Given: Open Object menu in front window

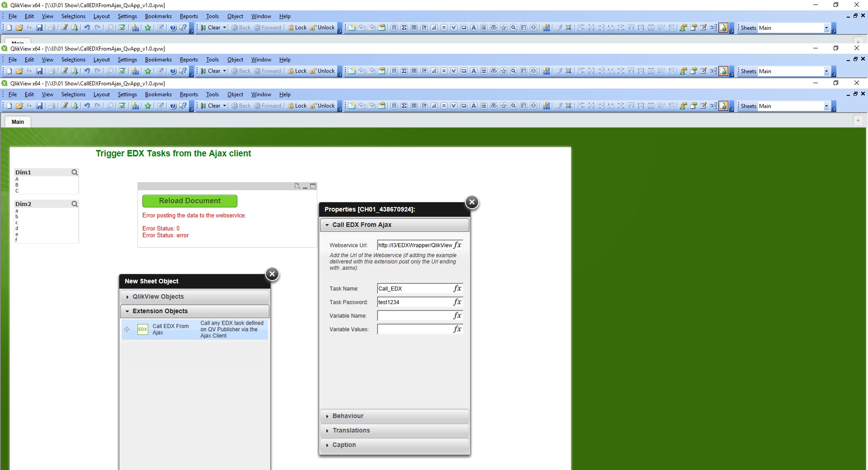Looking at the screenshot, I should [235, 94].
